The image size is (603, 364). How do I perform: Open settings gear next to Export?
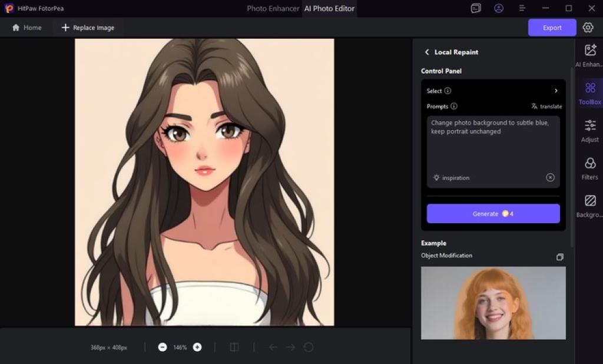(x=588, y=28)
